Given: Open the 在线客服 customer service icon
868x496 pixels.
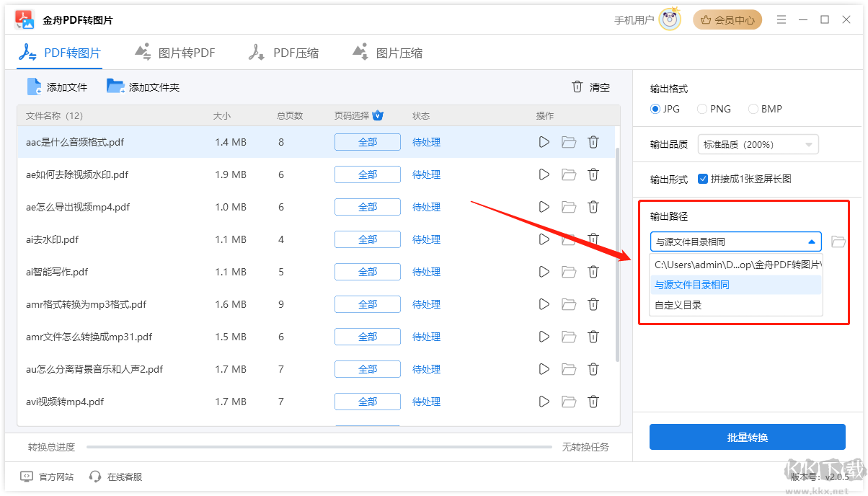Looking at the screenshot, I should click(94, 477).
